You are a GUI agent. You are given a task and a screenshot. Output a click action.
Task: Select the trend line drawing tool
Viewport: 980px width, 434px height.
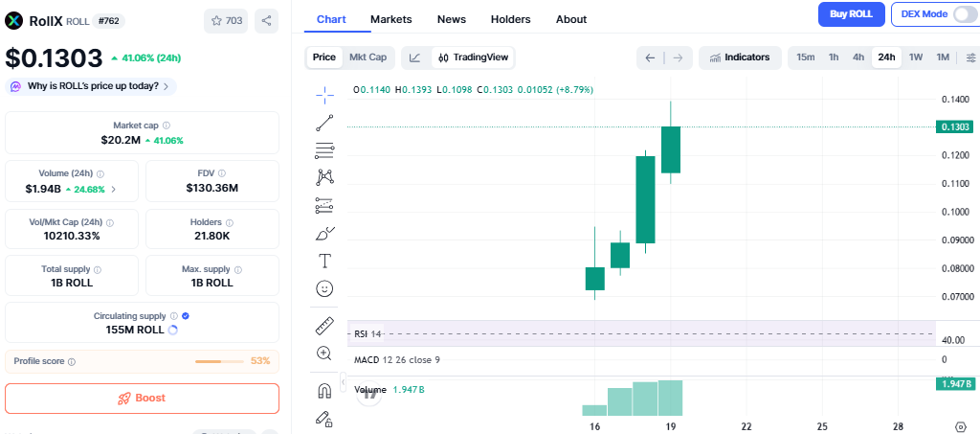click(324, 122)
